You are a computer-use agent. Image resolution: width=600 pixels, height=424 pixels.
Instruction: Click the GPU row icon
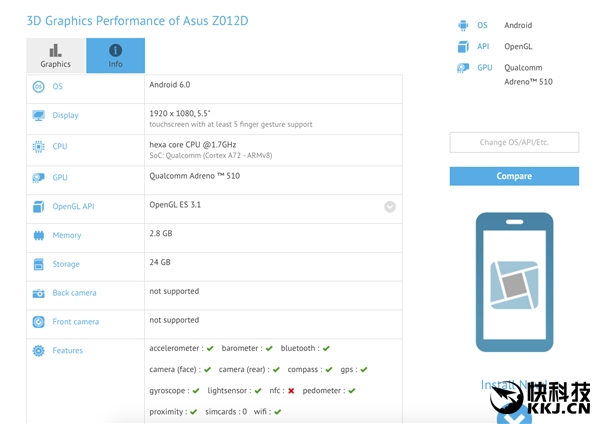click(x=38, y=177)
